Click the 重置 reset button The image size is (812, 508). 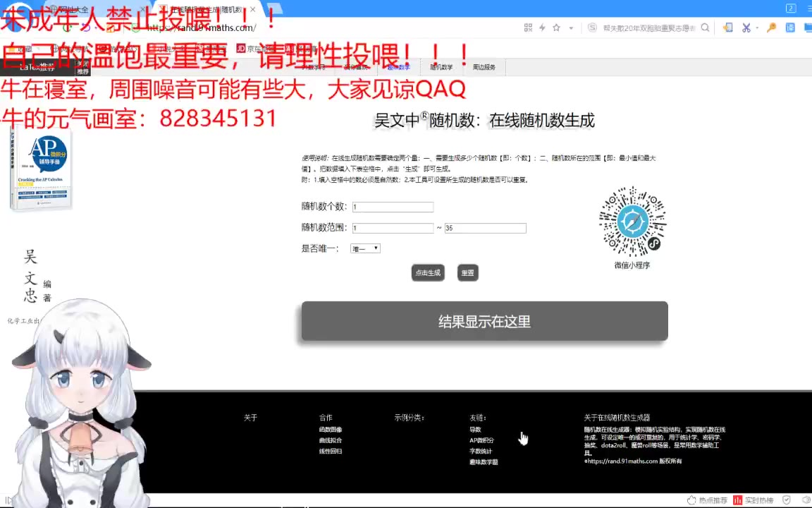[467, 272]
